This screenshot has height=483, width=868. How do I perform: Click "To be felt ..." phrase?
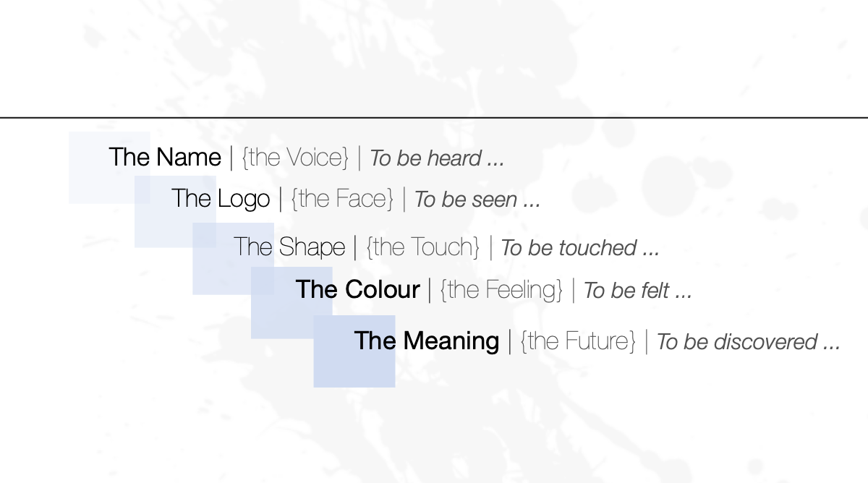point(638,291)
